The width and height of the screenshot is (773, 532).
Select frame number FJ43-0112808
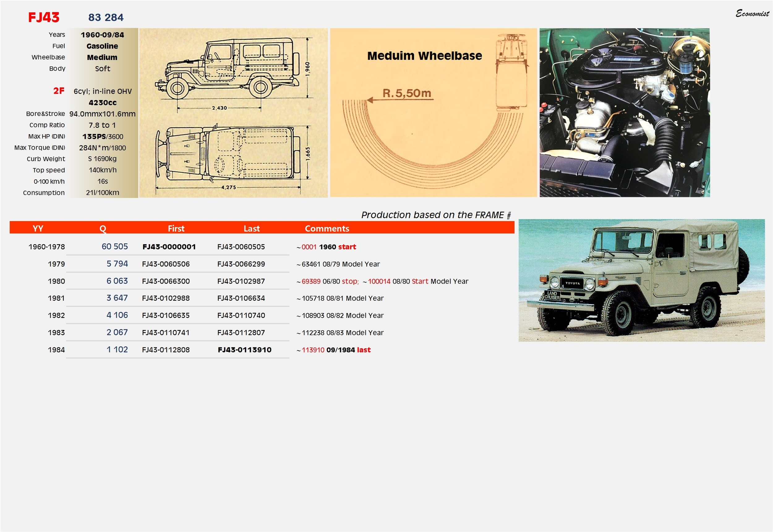[166, 350]
